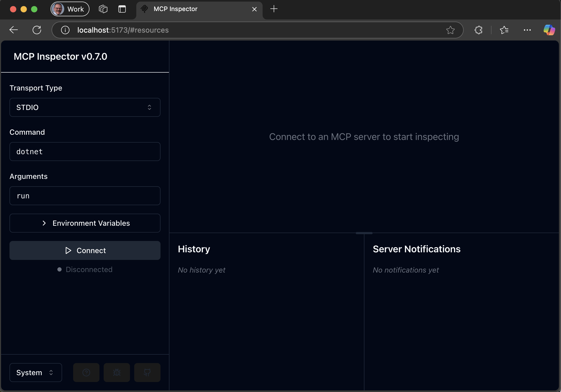Viewport: 561px width, 392px height.
Task: Open browser Settings and more menu
Action: (x=527, y=30)
